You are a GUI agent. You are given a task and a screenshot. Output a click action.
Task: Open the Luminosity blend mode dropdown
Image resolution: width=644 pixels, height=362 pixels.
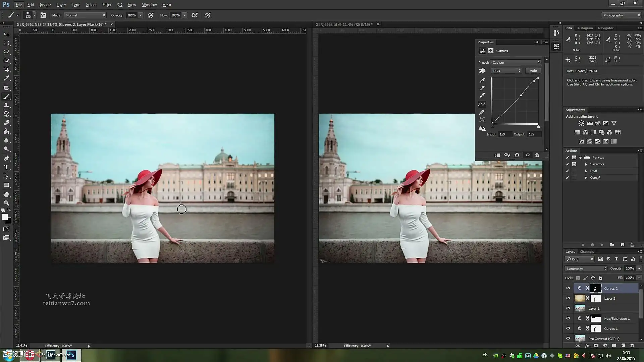586,268
